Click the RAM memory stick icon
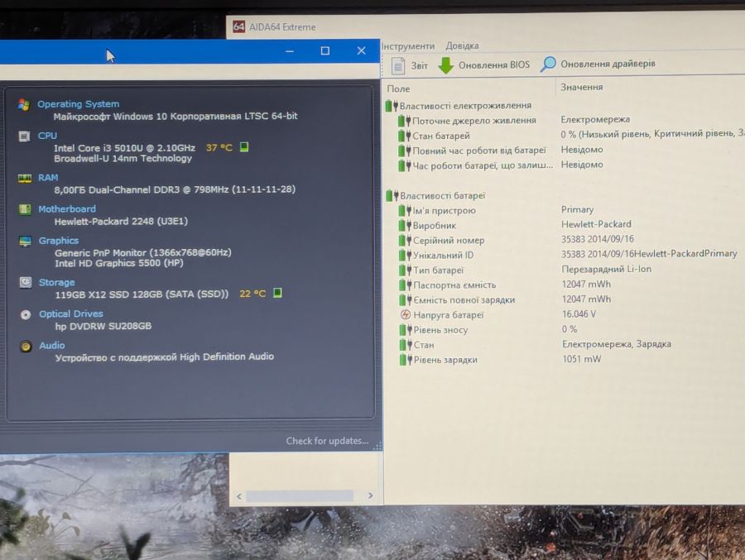745x560 pixels. coord(25,178)
